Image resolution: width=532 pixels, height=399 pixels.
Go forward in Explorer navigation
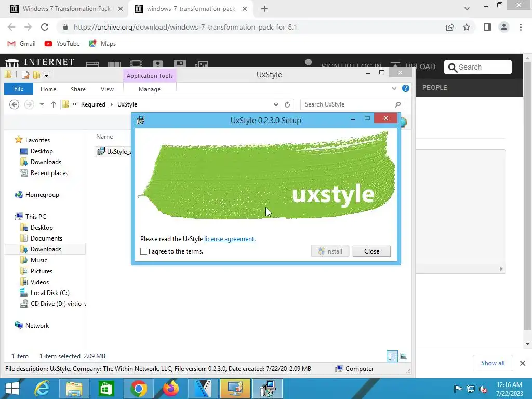tap(29, 104)
